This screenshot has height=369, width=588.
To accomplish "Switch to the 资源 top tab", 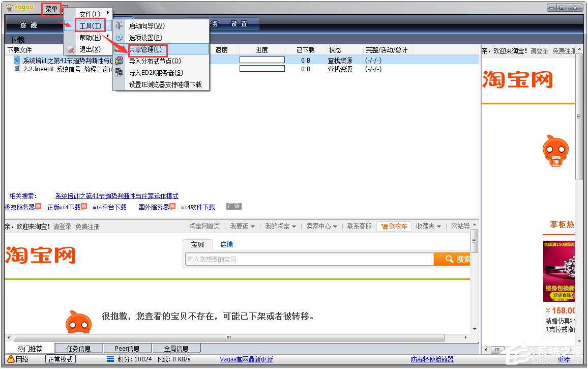I will pos(28,25).
